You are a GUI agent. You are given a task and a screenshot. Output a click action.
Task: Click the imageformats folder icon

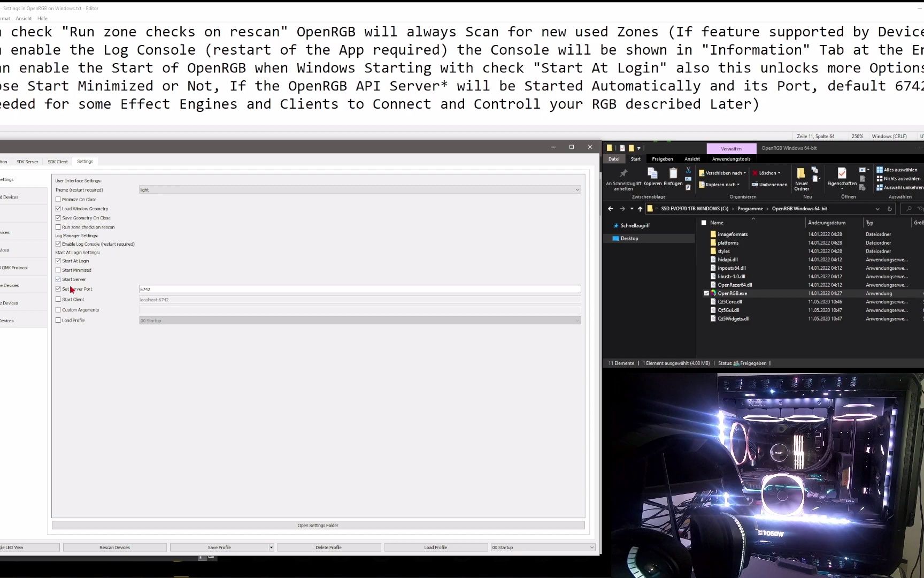pos(713,234)
